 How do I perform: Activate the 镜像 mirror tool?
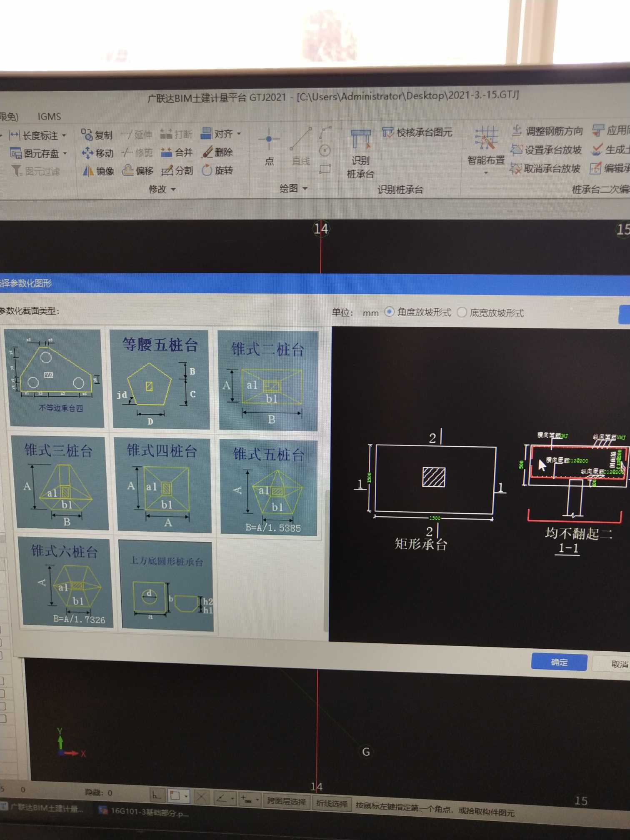(98, 170)
